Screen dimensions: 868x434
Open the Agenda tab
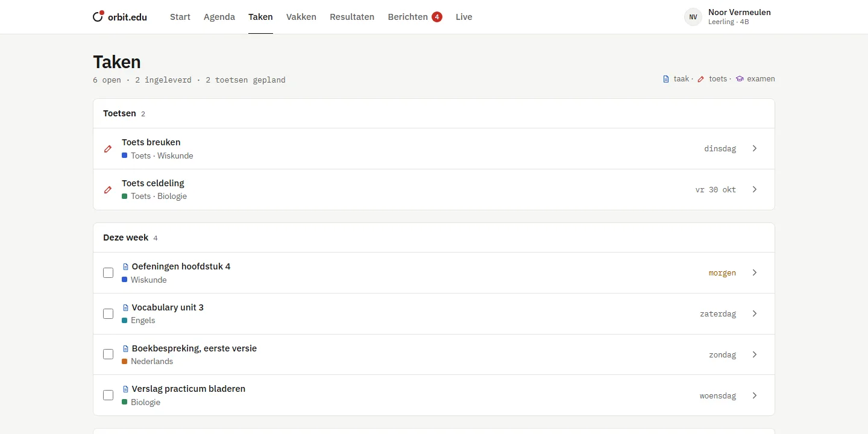tap(219, 17)
